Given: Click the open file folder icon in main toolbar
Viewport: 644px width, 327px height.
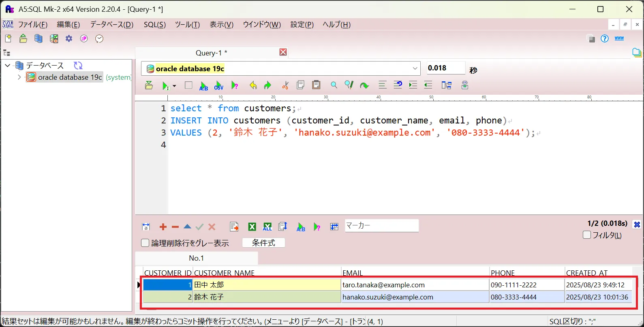Looking at the screenshot, I should pyautogui.click(x=24, y=39).
